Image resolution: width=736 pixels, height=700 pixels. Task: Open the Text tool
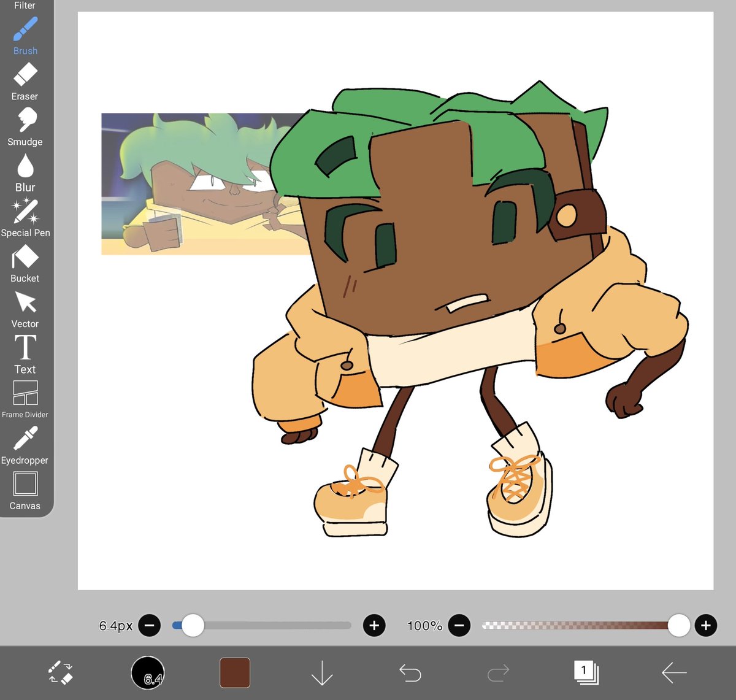25,355
